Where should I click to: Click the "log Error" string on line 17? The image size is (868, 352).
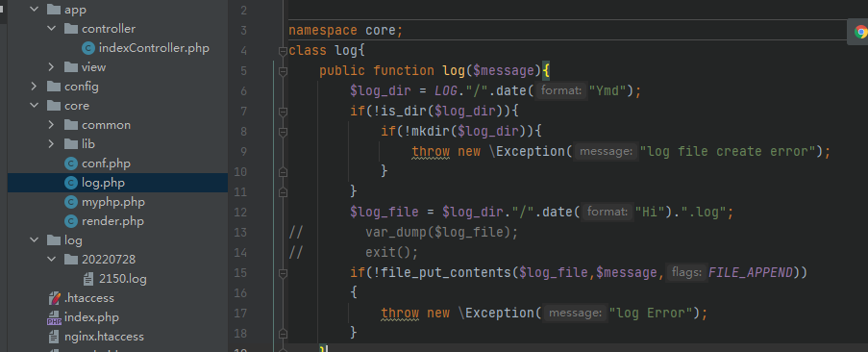pos(651,313)
